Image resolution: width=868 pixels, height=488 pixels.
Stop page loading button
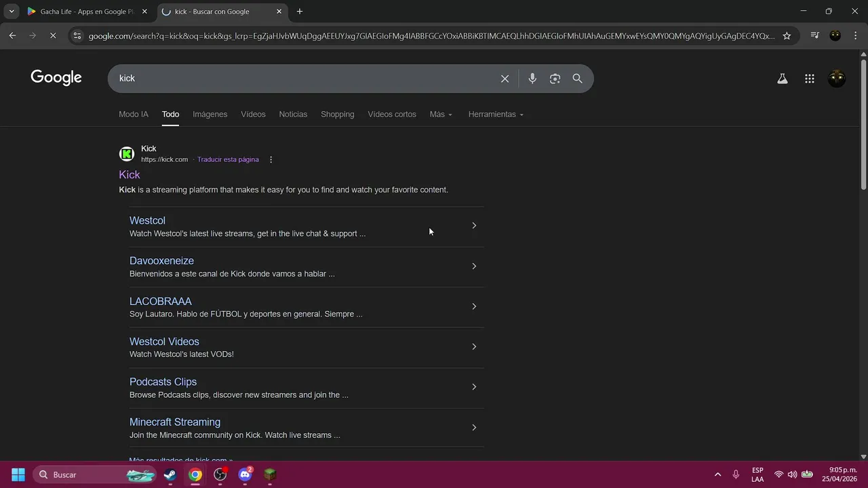pyautogui.click(x=53, y=36)
